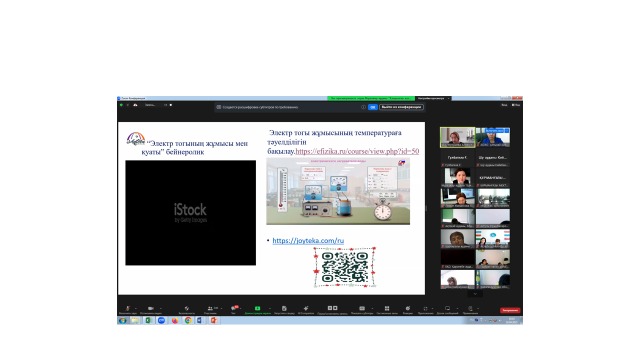Open the Chat icon with red badge
The image size is (640, 360).
point(234,308)
